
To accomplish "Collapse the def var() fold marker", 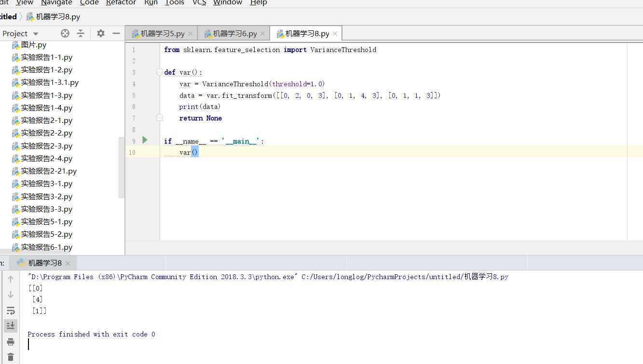I will 160,72.
